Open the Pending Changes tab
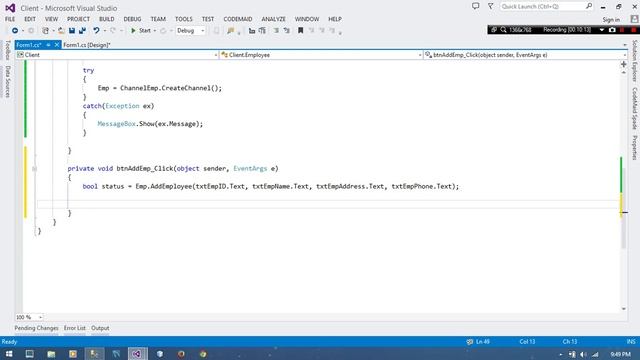 click(36, 328)
